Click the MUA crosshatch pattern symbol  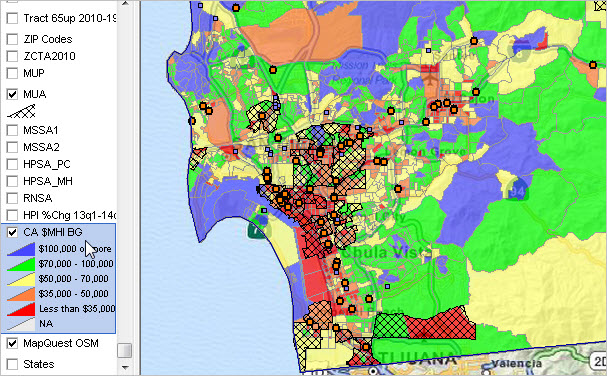point(21,112)
